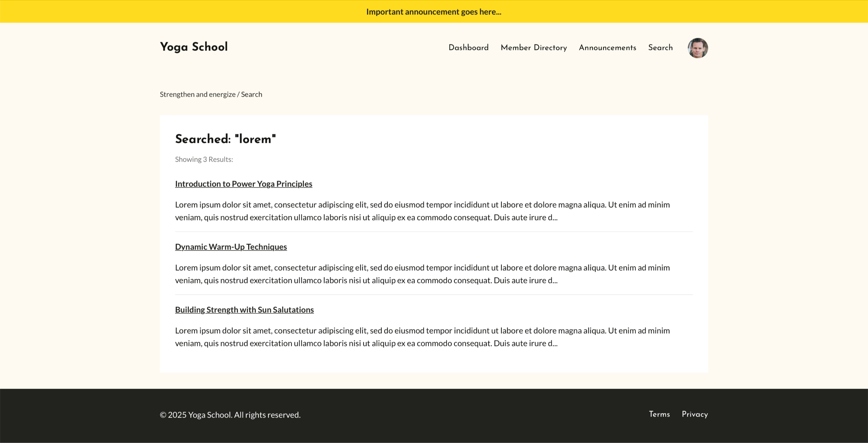Click the yellow announcement banner text
This screenshot has height=443, width=868.
(x=434, y=12)
